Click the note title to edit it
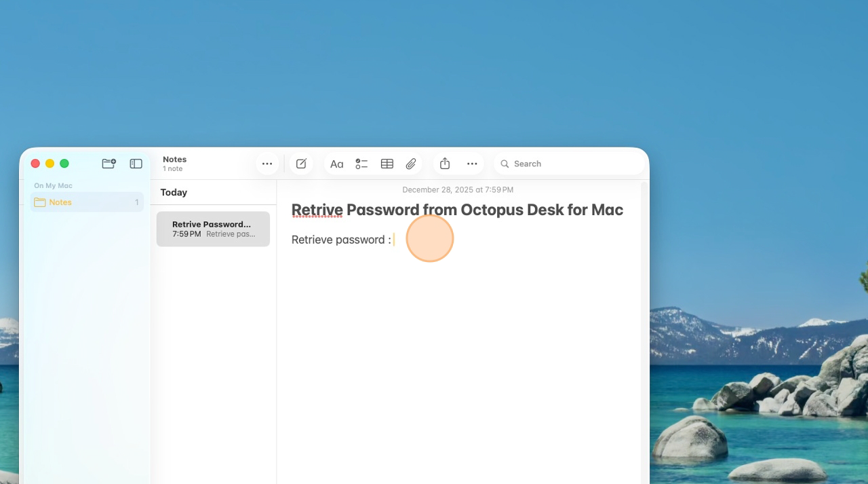This screenshot has height=484, width=868. (457, 210)
